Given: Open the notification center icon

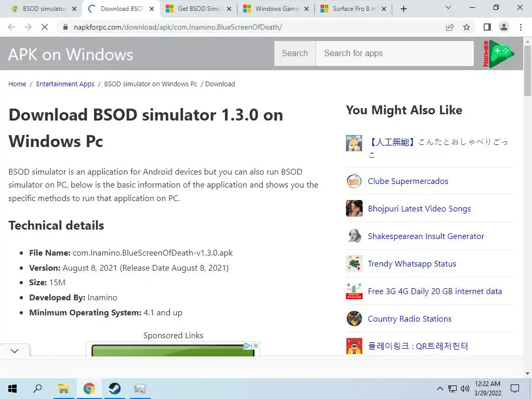Looking at the screenshot, I should click(515, 389).
